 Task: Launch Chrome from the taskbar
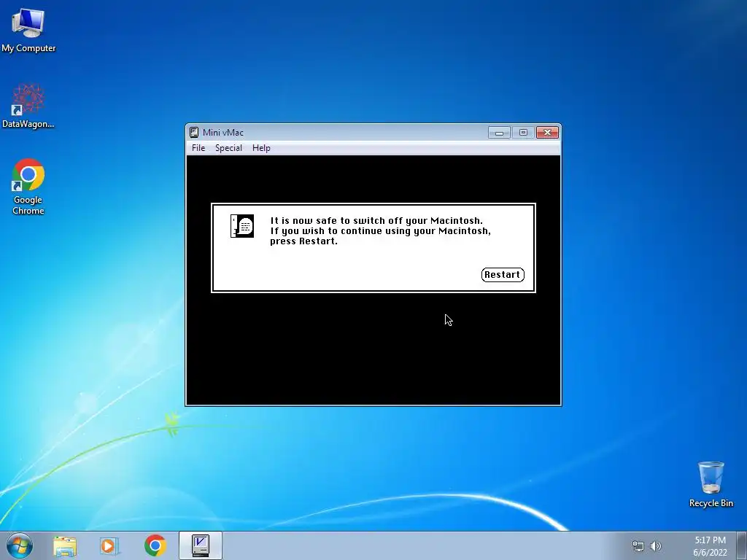(155, 545)
